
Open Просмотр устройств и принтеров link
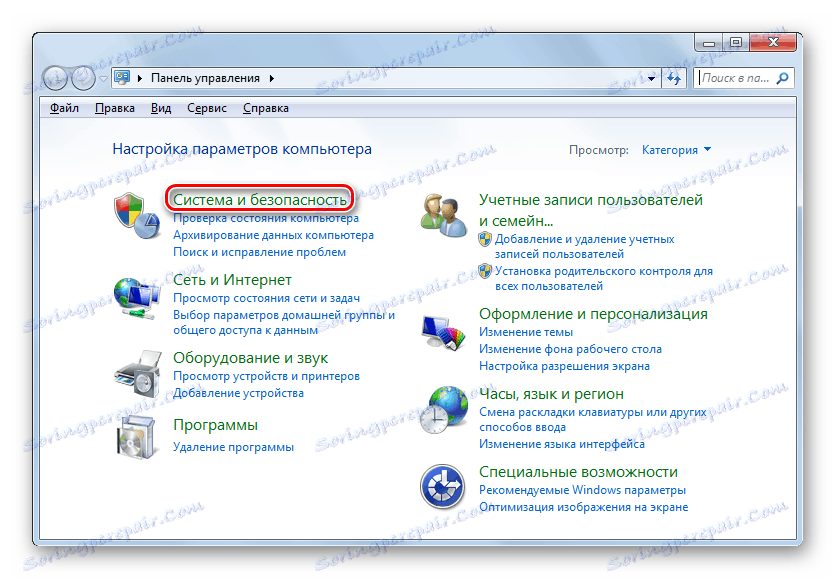click(x=266, y=376)
